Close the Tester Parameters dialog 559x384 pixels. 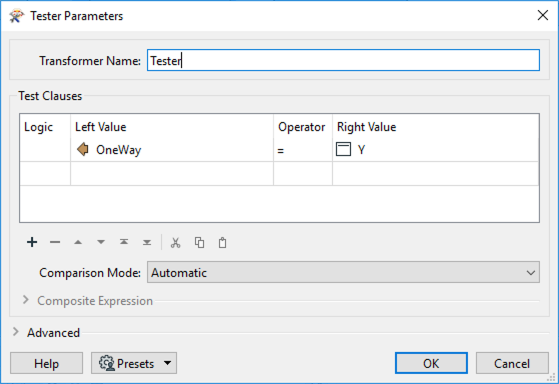543,15
